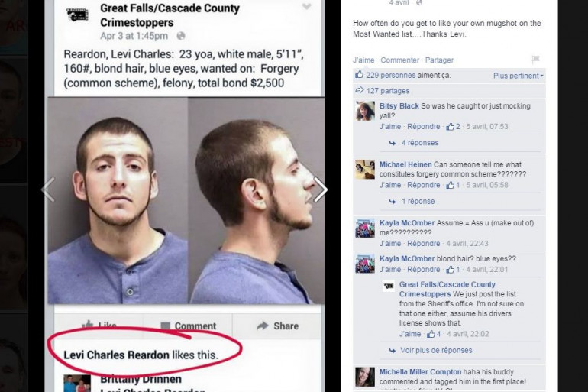The height and width of the screenshot is (392, 588).
Task: Open the Crimestoppers page logo avatar
Action: tap(78, 15)
